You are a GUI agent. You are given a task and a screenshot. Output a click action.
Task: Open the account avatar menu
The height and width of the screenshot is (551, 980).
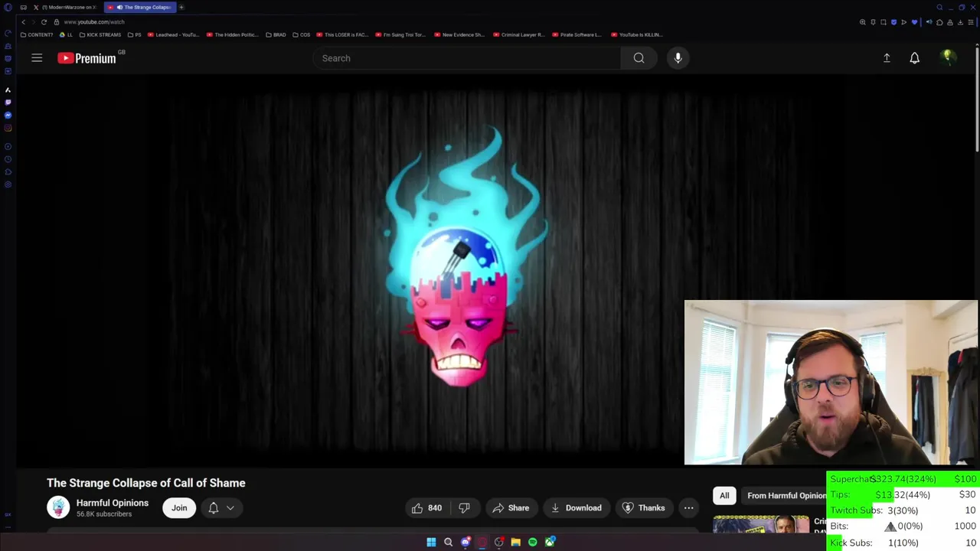(948, 57)
